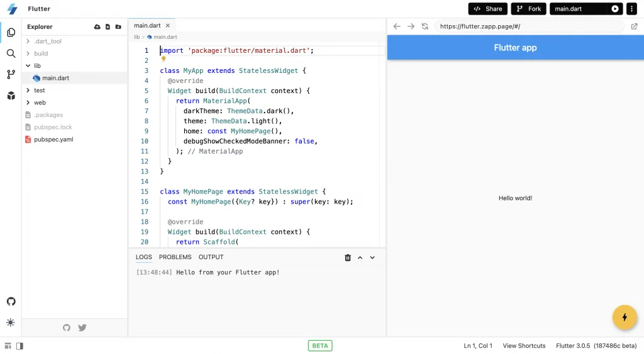
Task: Toggle the side panel layout icon in status bar
Action: (x=19, y=346)
